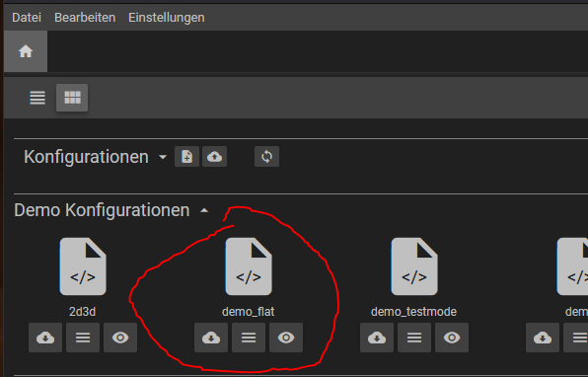Download the 2d3d configuration
The image size is (588, 377).
tap(45, 338)
